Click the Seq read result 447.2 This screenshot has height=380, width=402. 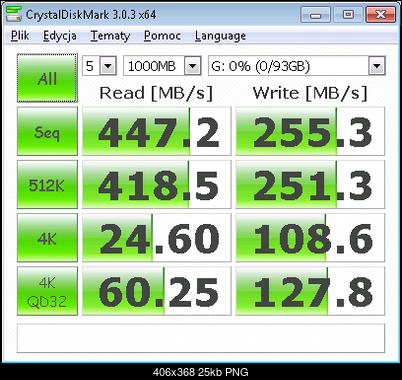pyautogui.click(x=156, y=131)
